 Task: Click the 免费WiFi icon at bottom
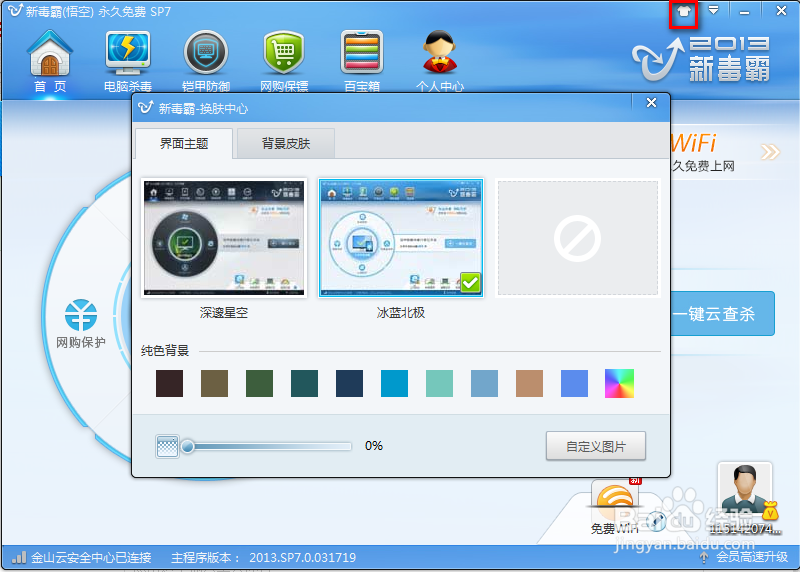coord(614,497)
